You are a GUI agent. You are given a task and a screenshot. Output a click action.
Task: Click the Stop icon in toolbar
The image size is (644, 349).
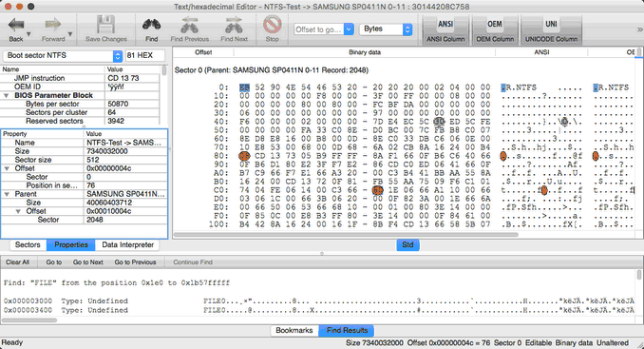[x=272, y=25]
